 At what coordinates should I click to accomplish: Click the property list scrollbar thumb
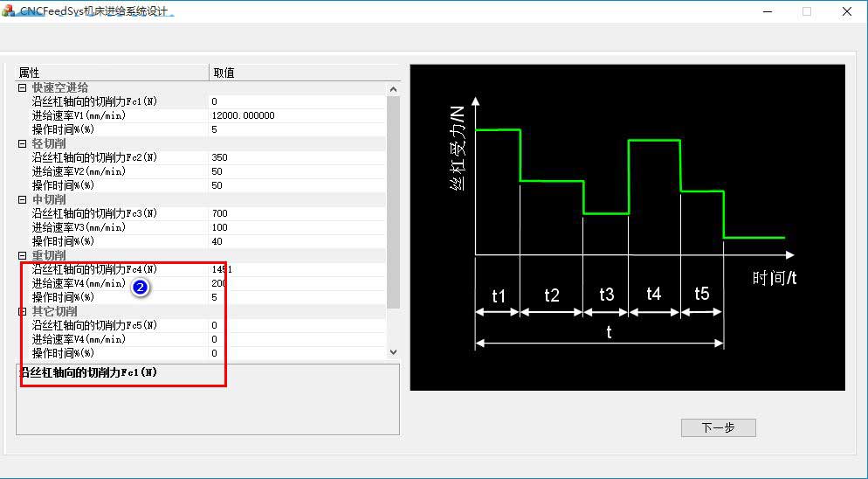click(x=393, y=202)
